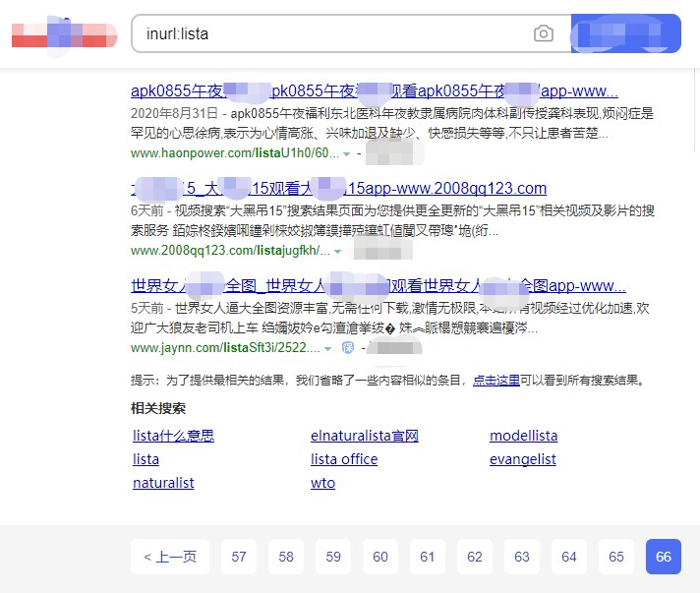Expand dropdown arrow next to www.jaynn.com URL
Screen dimensions: 700x593
pyautogui.click(x=327, y=348)
